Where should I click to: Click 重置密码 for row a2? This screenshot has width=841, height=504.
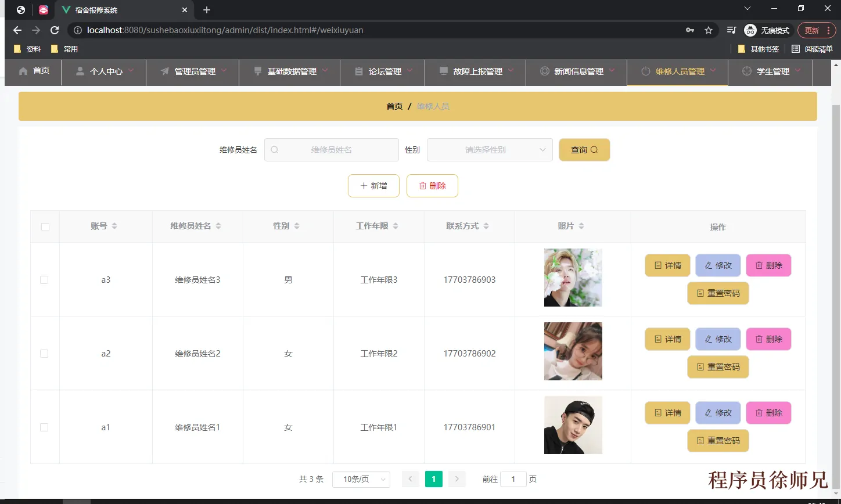718,367
